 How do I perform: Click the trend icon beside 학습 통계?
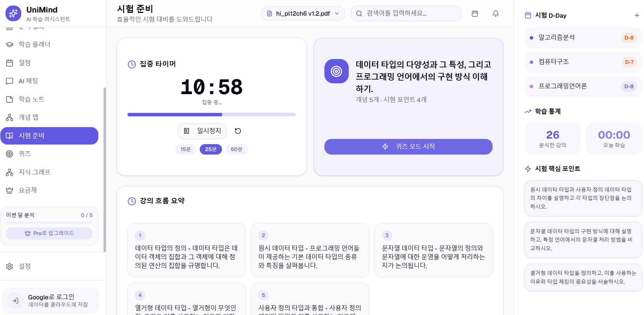[x=528, y=111]
